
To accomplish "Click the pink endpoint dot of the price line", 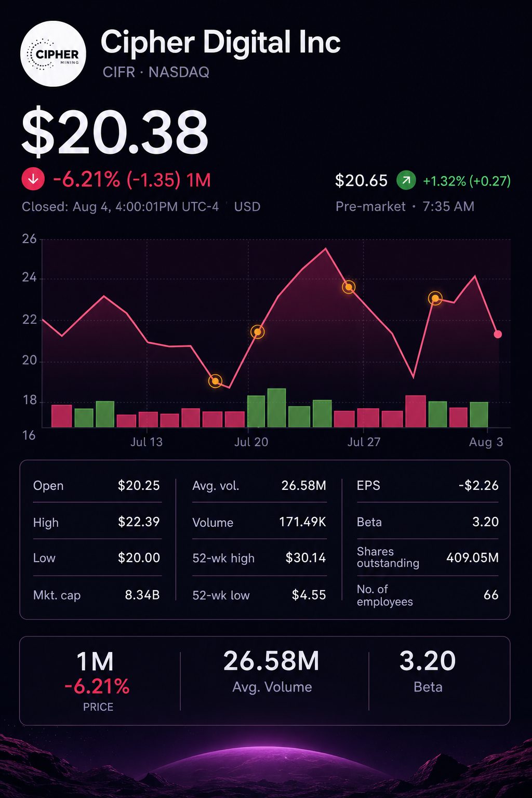I will coord(498,334).
